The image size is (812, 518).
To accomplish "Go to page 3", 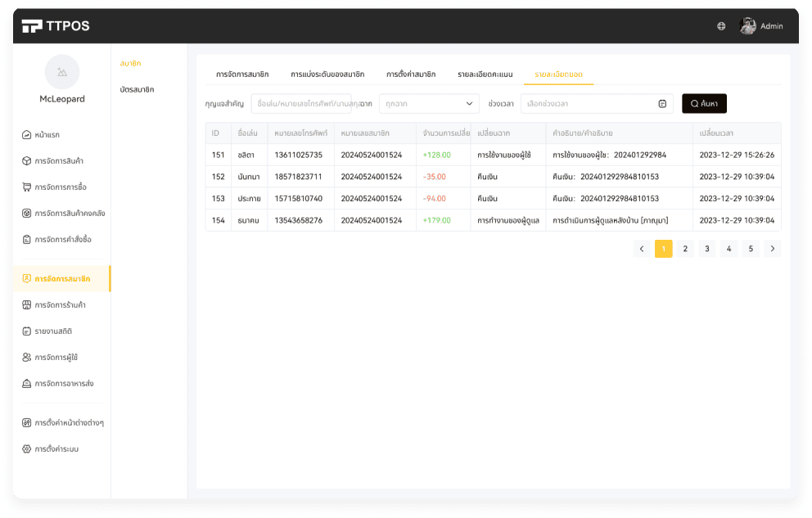I will [x=707, y=250].
